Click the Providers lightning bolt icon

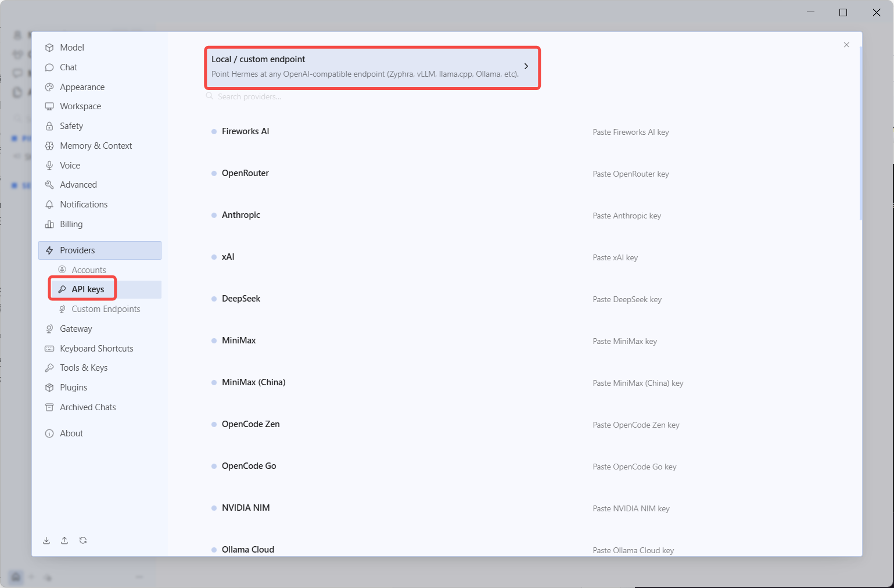[x=49, y=250]
